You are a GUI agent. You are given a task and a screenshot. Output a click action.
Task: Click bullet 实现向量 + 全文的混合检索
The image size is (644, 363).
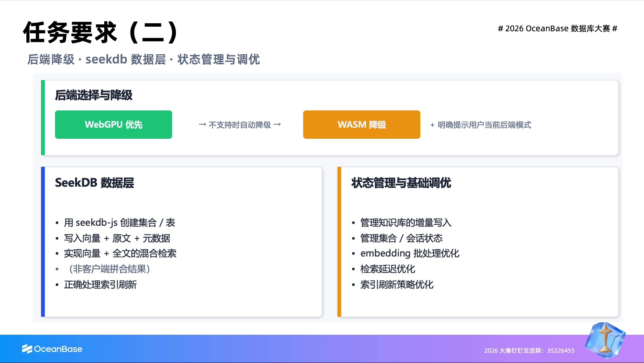(120, 253)
